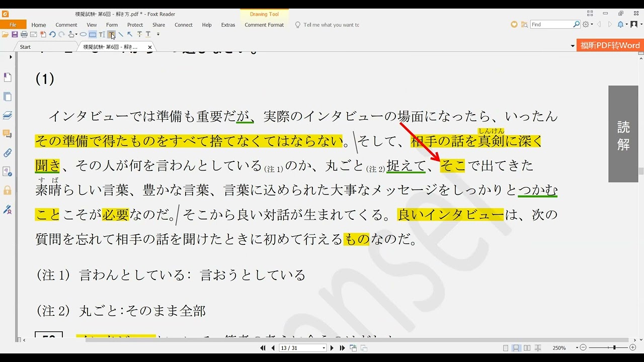Viewport: 644px width, 362px height.
Task: Save the document with the floppy icon
Action: [x=15, y=35]
